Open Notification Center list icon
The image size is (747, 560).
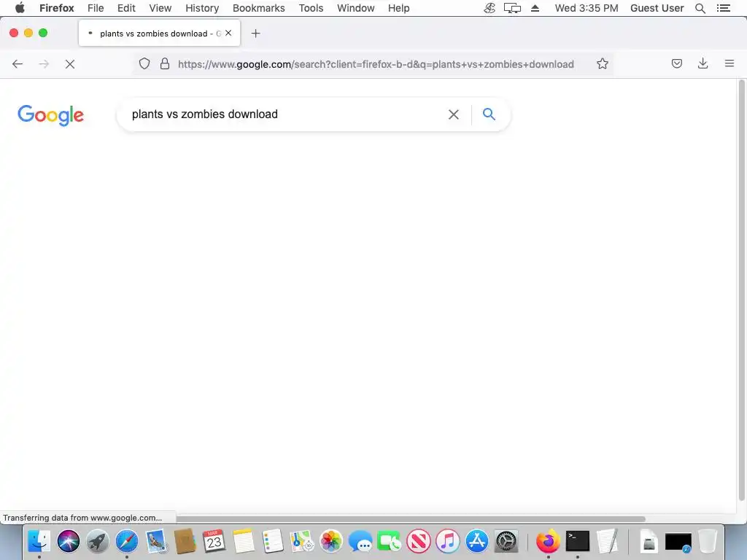(x=723, y=8)
